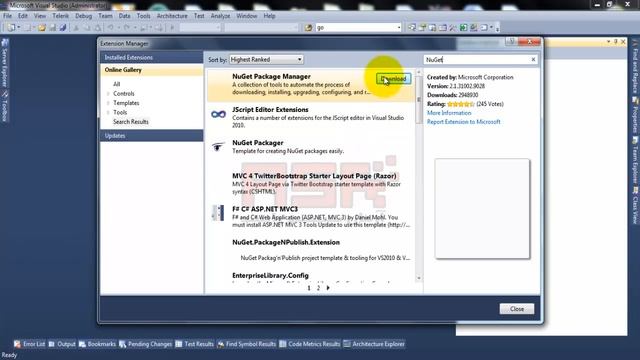
Task: Open Properties Window from the toolbar icon
Action: (x=422, y=28)
